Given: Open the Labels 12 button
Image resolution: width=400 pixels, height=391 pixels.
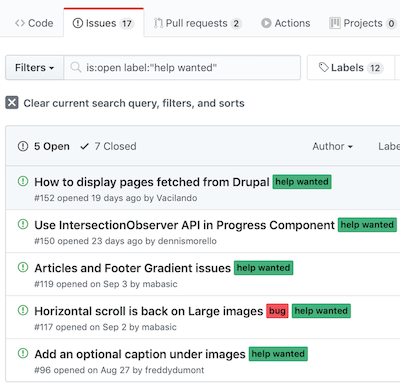Looking at the screenshot, I should 351,68.
